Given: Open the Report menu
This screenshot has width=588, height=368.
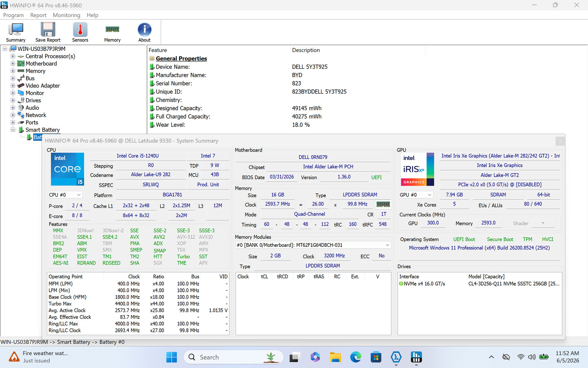Looking at the screenshot, I should [38, 15].
